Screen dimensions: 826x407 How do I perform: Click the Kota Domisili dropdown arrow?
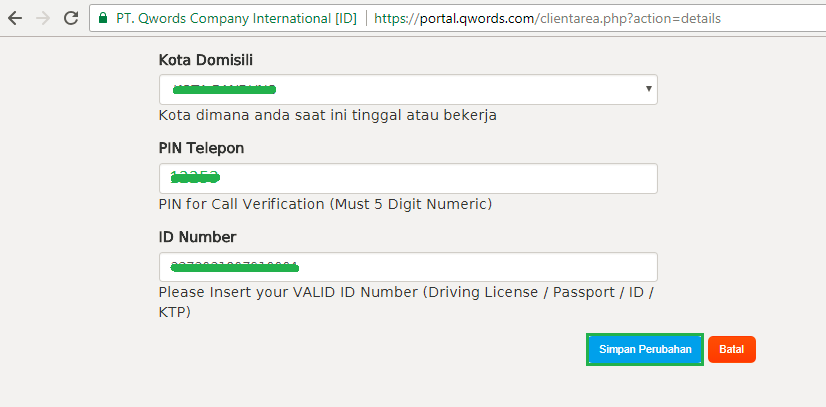pos(649,90)
